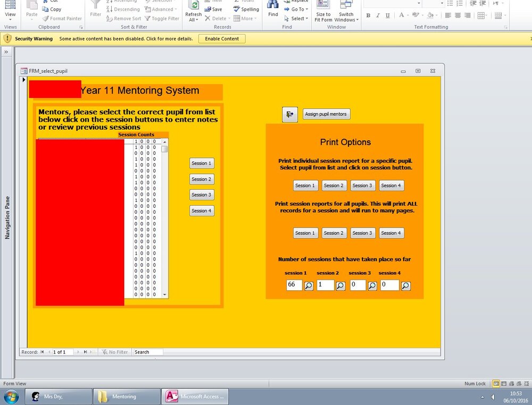Image resolution: width=532 pixels, height=405 pixels.
Task: Click the Copy command in Clipboard group
Action: point(52,9)
